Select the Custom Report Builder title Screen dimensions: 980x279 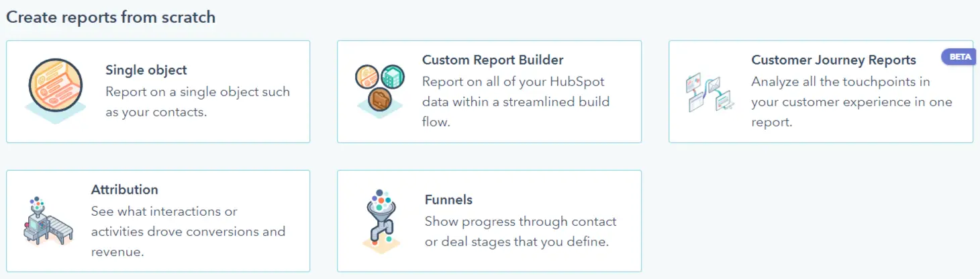tap(493, 60)
